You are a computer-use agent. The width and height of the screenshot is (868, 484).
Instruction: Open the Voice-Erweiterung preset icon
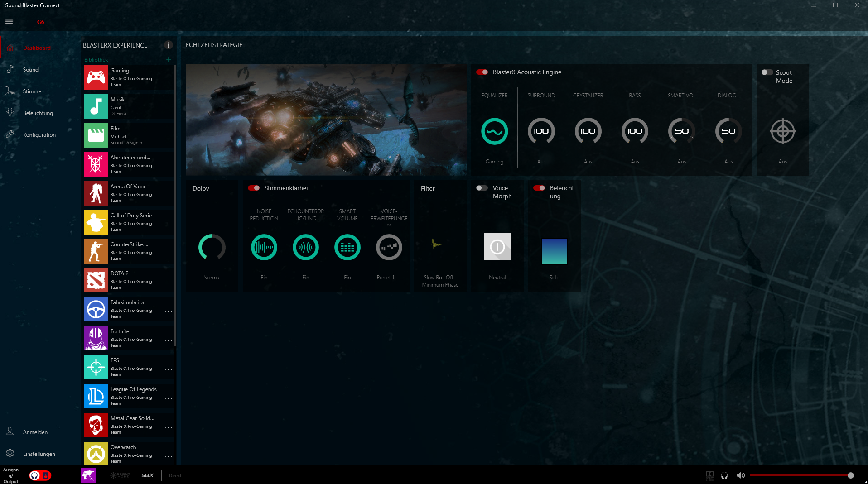click(x=389, y=247)
